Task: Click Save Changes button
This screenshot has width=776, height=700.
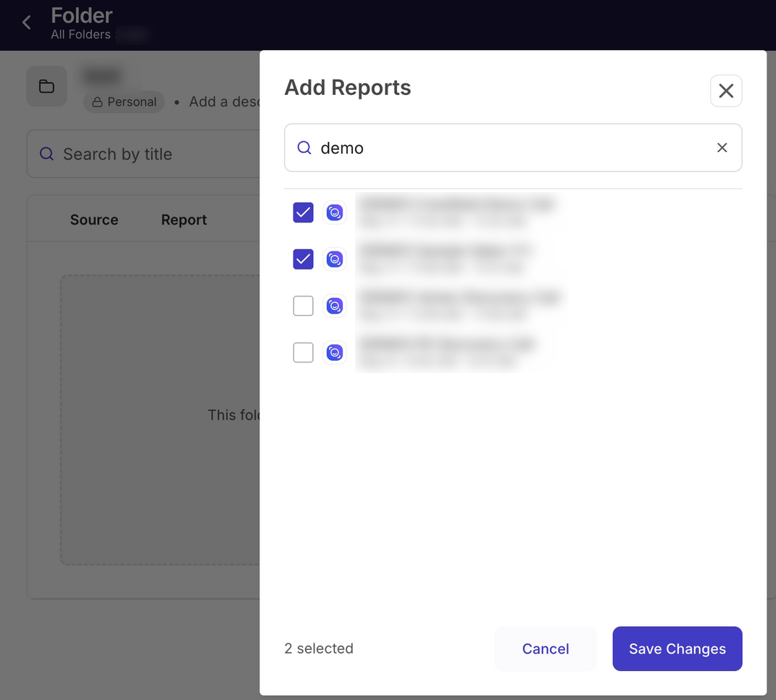Action: (x=677, y=649)
